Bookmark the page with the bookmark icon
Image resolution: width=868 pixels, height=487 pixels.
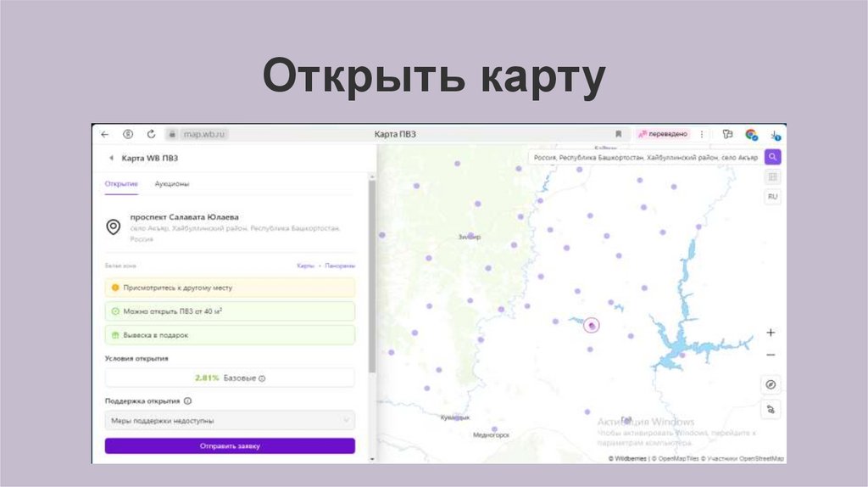point(618,134)
